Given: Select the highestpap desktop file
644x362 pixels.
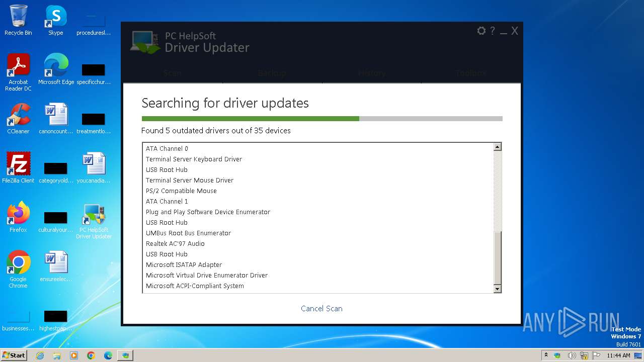Looking at the screenshot, I should tap(56, 320).
